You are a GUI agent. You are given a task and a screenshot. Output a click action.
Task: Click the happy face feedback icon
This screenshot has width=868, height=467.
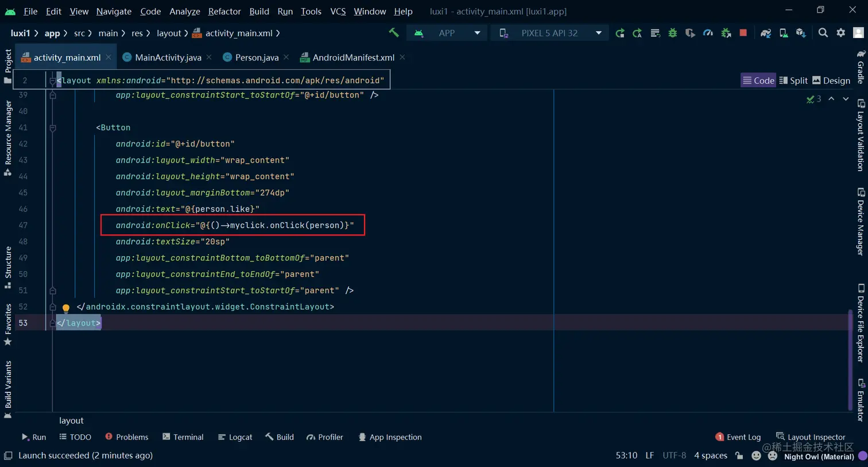(x=756, y=456)
